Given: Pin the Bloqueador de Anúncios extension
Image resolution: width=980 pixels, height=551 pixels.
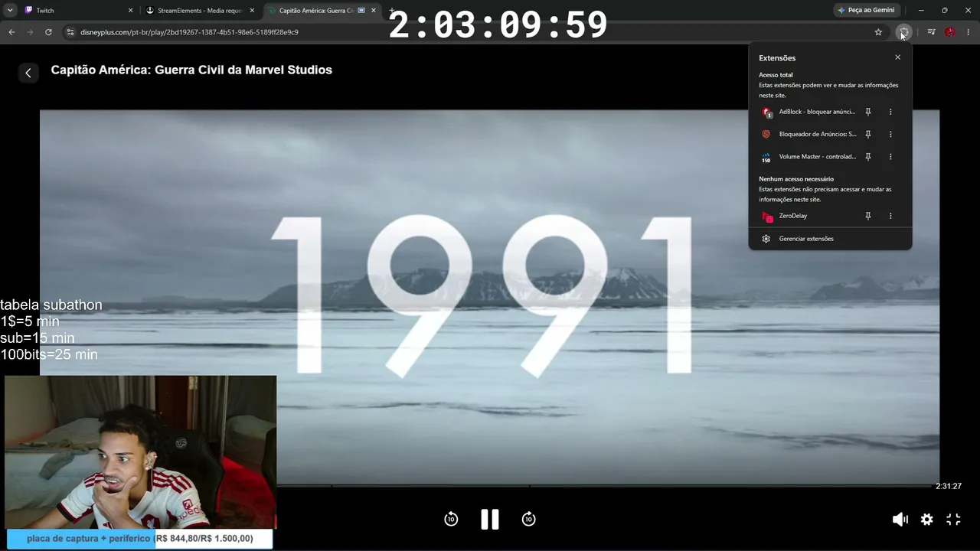Looking at the screenshot, I should (x=867, y=134).
